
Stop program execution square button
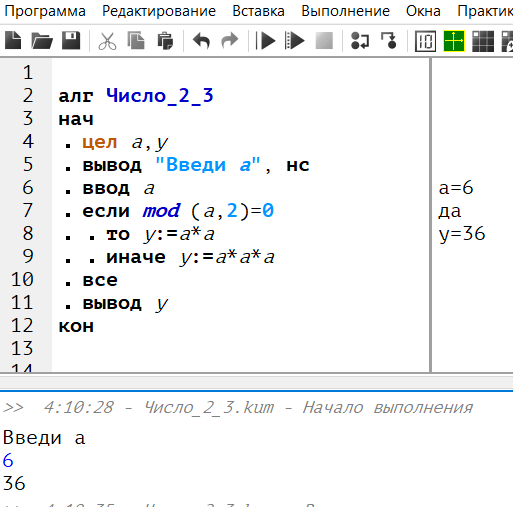coord(324,41)
